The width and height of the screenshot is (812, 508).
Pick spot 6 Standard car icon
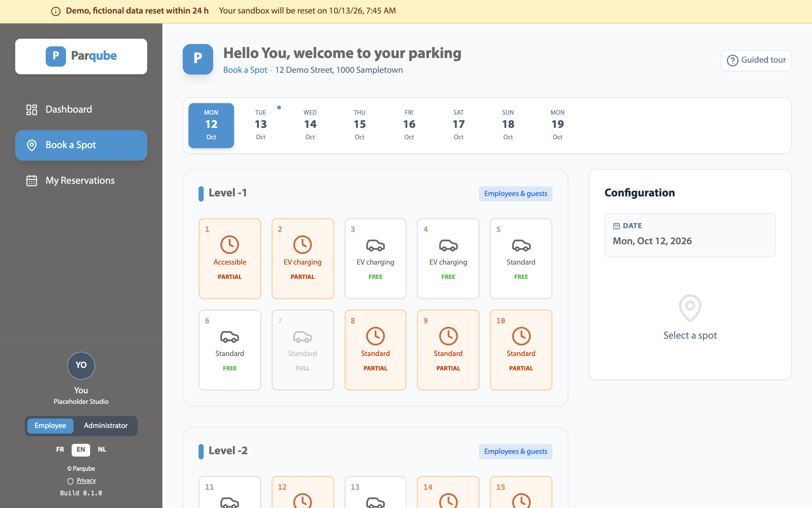coord(230,337)
